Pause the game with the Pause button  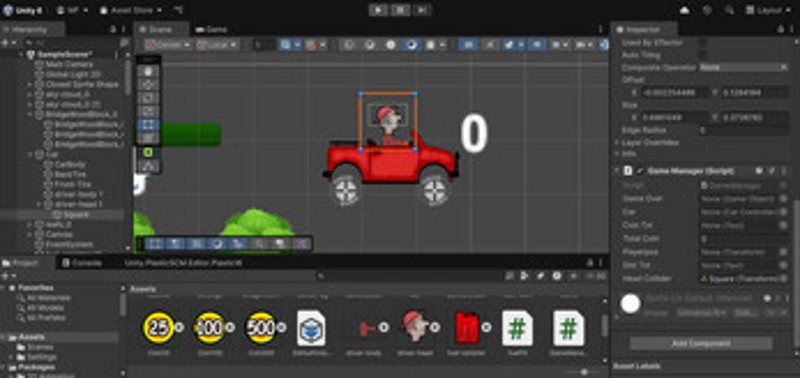click(x=400, y=10)
